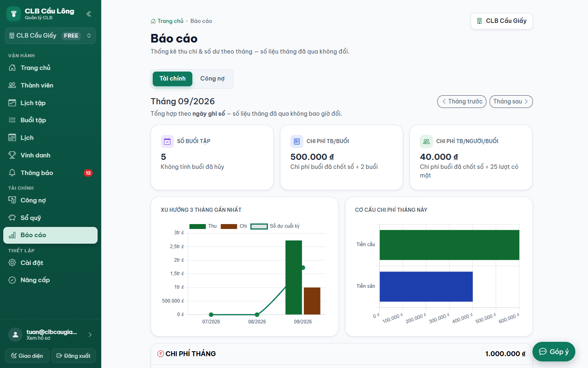Click the brown Chi bar for 09/2026
Viewport: 588px width, 368px height.
pyautogui.click(x=312, y=301)
